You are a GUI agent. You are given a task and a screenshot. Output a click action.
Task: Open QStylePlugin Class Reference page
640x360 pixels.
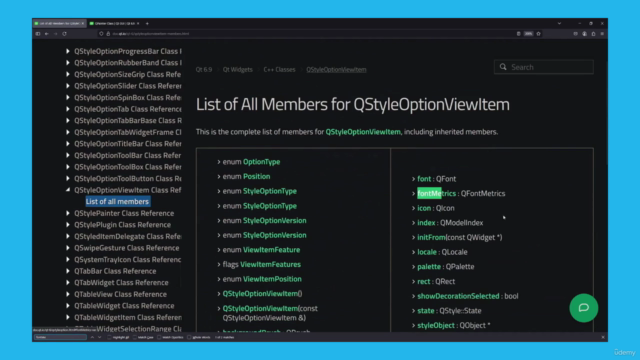coord(122,224)
